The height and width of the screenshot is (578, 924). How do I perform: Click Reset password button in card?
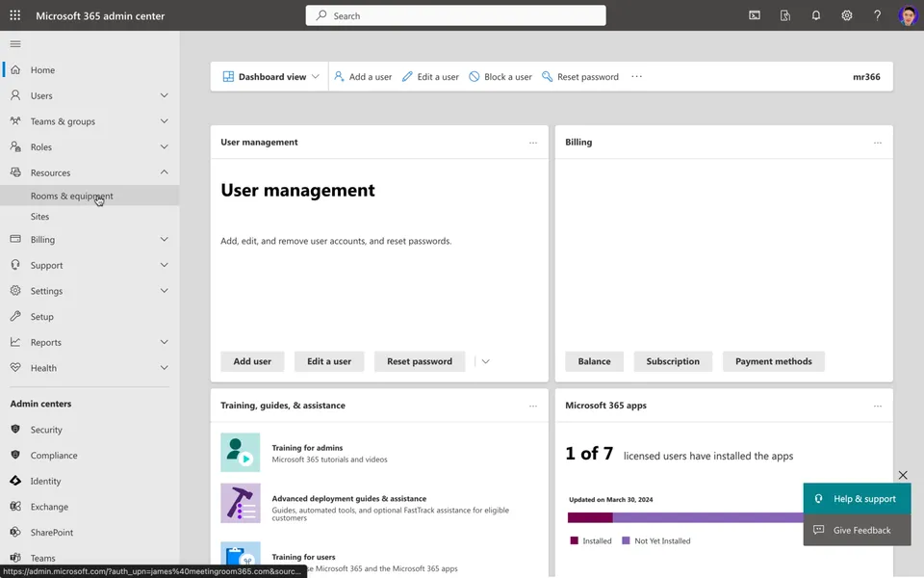pyautogui.click(x=420, y=361)
